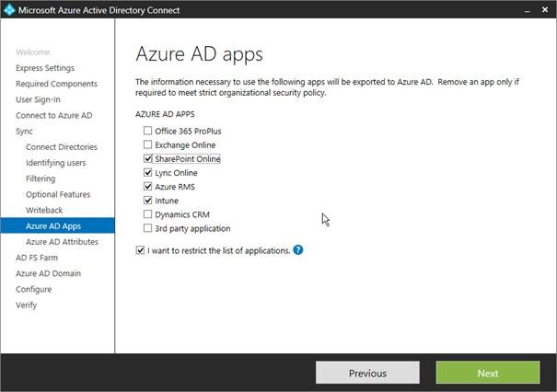Image resolution: width=557 pixels, height=392 pixels.
Task: Select AD FS Farm in the sidebar
Action: click(x=37, y=258)
